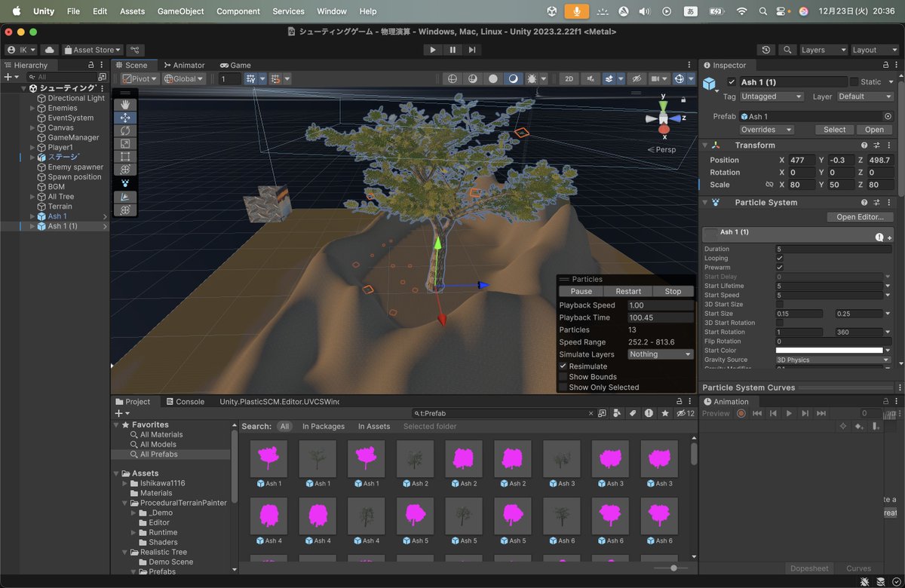905x588 pixels.
Task: Enable the 3D Start Size checkbox
Action: 780,305
